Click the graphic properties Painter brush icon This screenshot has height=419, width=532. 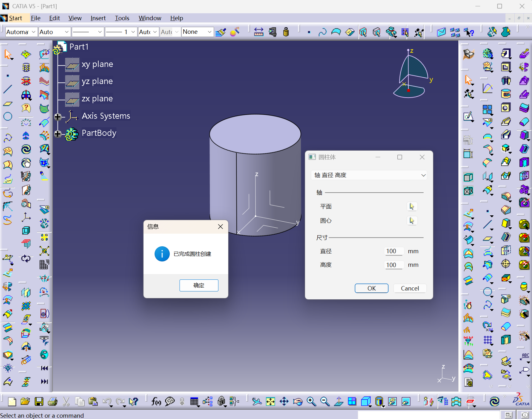[x=221, y=32]
